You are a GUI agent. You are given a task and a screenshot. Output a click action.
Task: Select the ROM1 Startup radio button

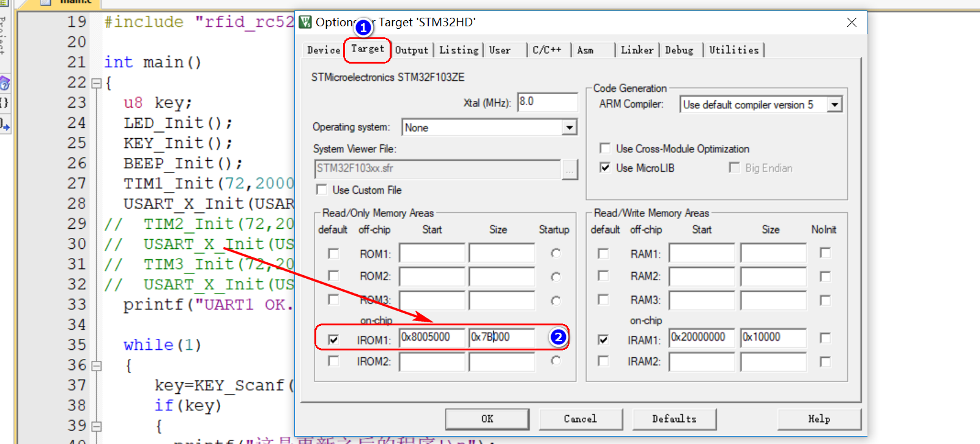click(x=555, y=253)
